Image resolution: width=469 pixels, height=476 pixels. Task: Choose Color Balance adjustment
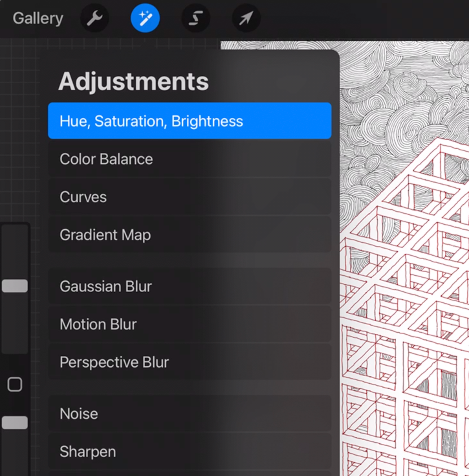pyautogui.click(x=190, y=159)
